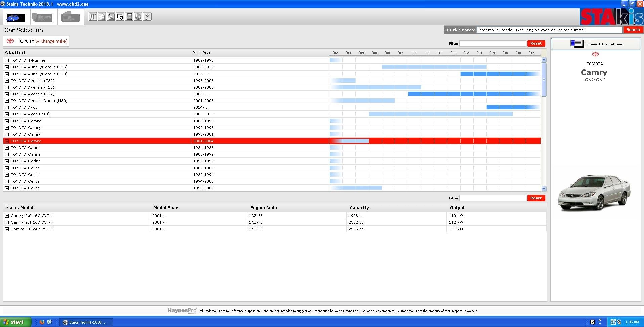Image resolution: width=644 pixels, height=327 pixels.
Task: Choose Camry 2.4 16V VVT-i engine
Action: (x=31, y=222)
